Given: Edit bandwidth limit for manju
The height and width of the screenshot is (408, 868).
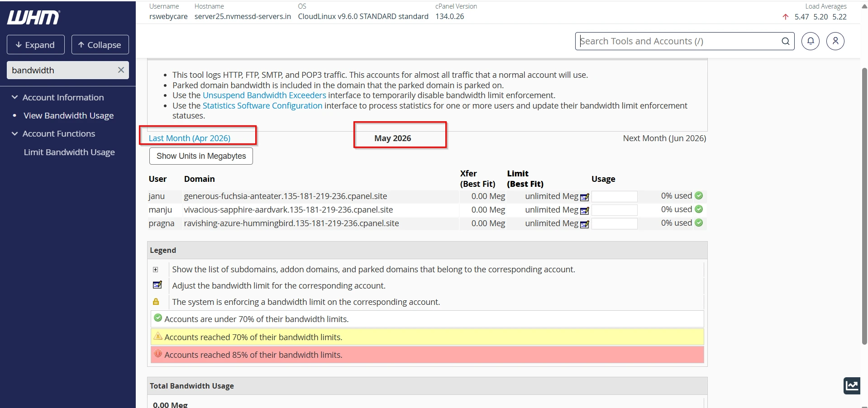Looking at the screenshot, I should [584, 210].
